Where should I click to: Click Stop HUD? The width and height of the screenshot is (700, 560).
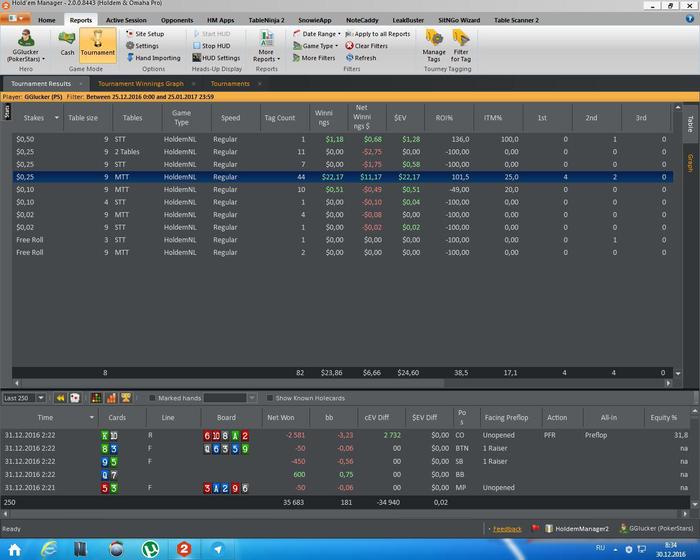point(212,46)
